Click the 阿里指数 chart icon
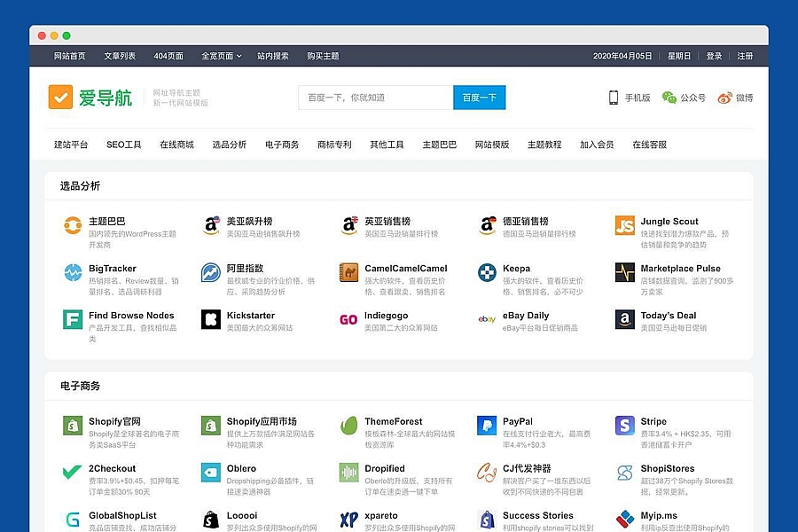The image size is (798, 532). [x=211, y=272]
